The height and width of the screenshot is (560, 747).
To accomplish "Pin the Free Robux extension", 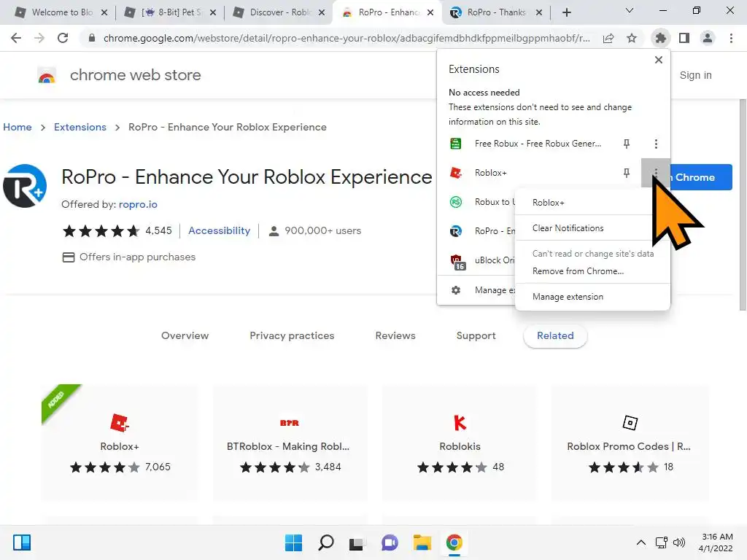I will (627, 144).
